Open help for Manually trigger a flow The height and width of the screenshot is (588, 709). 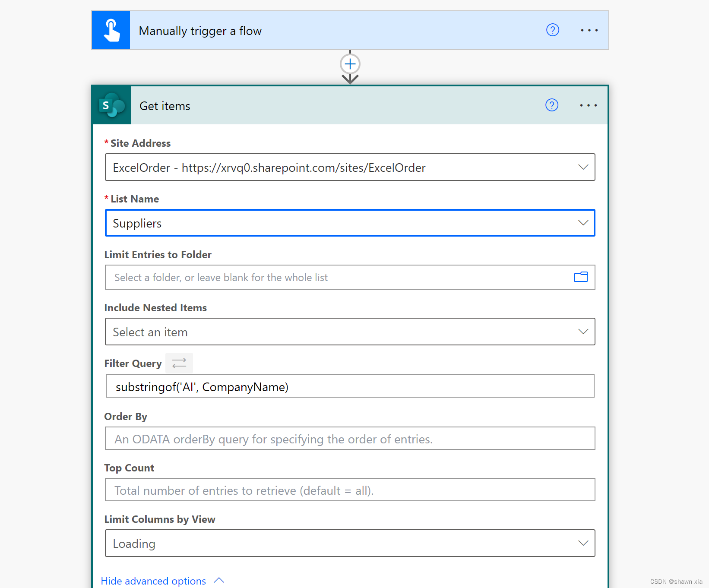point(553,30)
